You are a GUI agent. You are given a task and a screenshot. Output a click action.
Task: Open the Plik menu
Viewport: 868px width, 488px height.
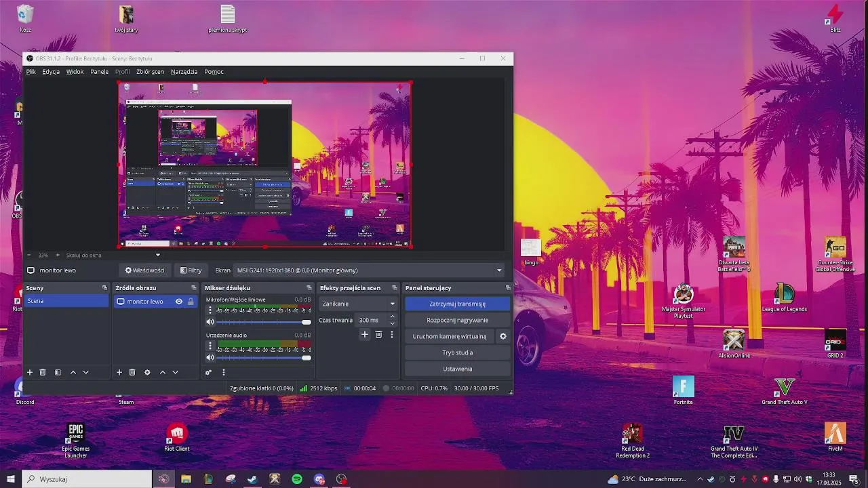coord(31,72)
